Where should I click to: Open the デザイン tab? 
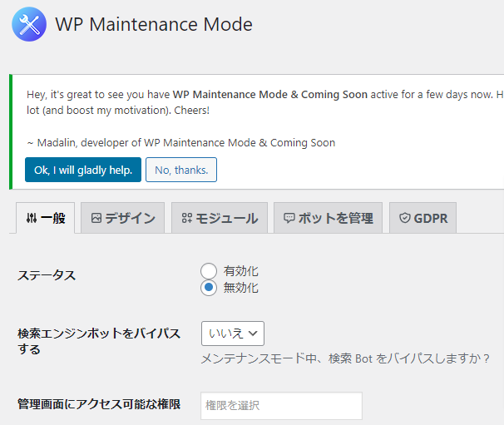(x=123, y=219)
